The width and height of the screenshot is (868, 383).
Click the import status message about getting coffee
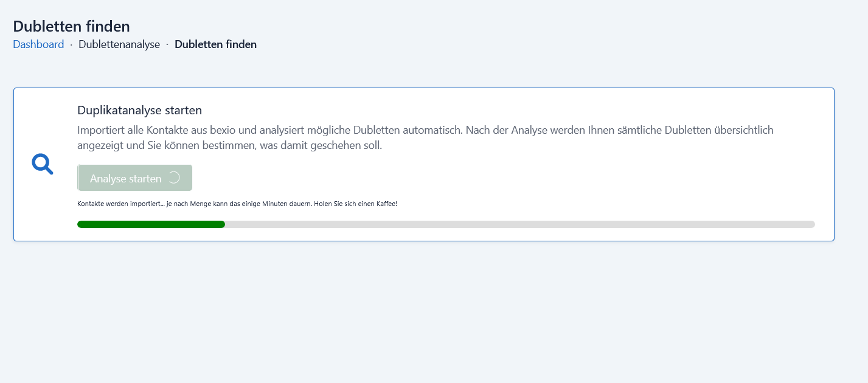237,204
